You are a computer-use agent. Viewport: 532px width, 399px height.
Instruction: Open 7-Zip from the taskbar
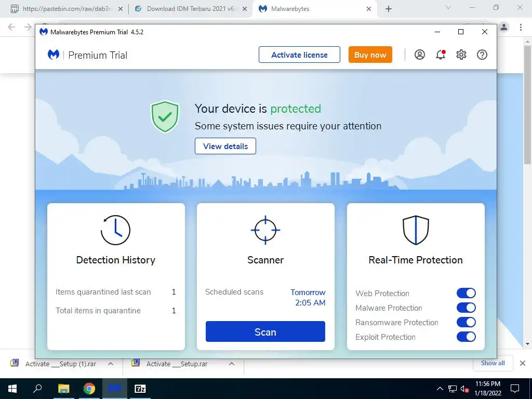click(140, 389)
